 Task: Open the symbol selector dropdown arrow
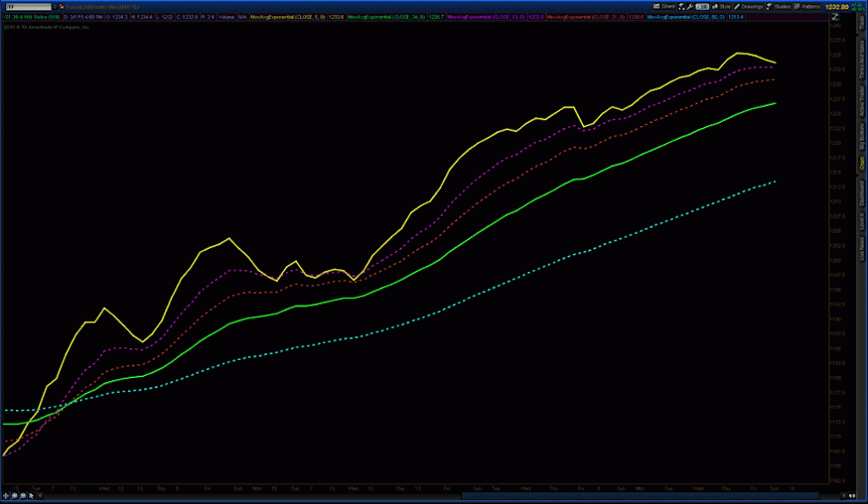coord(55,7)
